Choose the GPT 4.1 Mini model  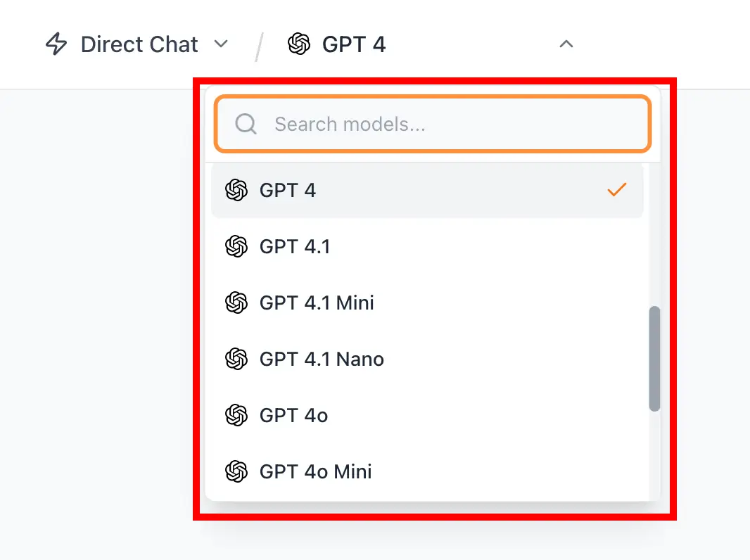(317, 303)
